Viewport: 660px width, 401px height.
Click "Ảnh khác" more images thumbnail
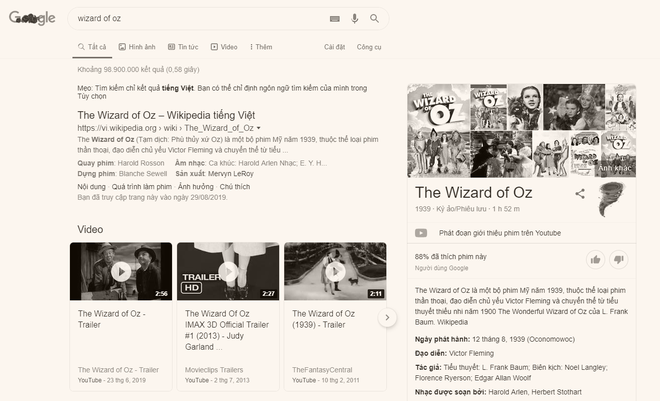coord(618,154)
